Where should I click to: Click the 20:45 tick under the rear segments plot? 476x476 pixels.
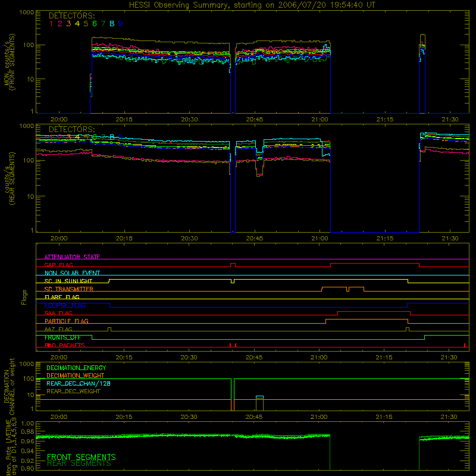(x=255, y=239)
